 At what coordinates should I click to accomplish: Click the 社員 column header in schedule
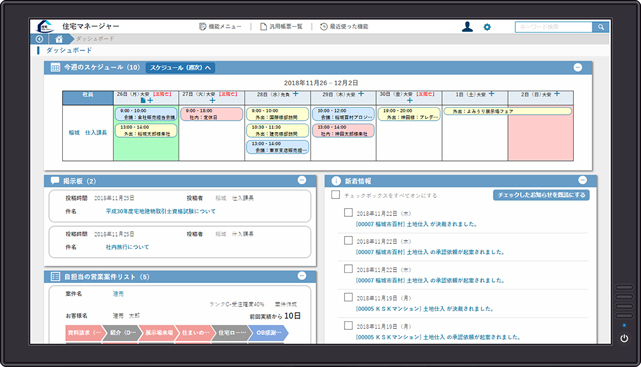click(88, 98)
